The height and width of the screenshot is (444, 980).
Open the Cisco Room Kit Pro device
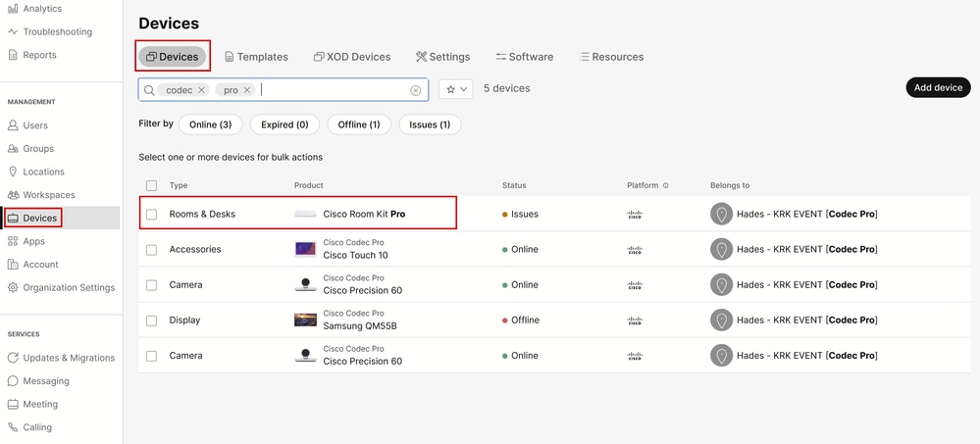point(364,214)
